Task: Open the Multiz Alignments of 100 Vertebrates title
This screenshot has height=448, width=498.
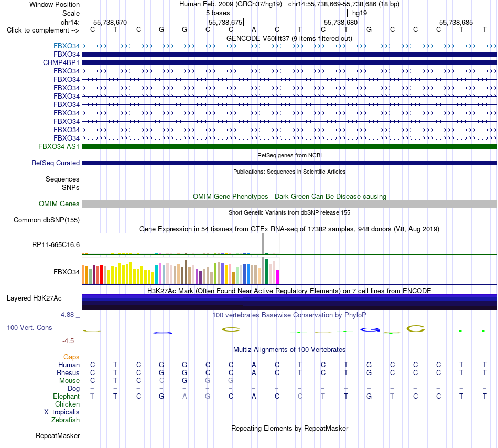Action: [x=289, y=350]
